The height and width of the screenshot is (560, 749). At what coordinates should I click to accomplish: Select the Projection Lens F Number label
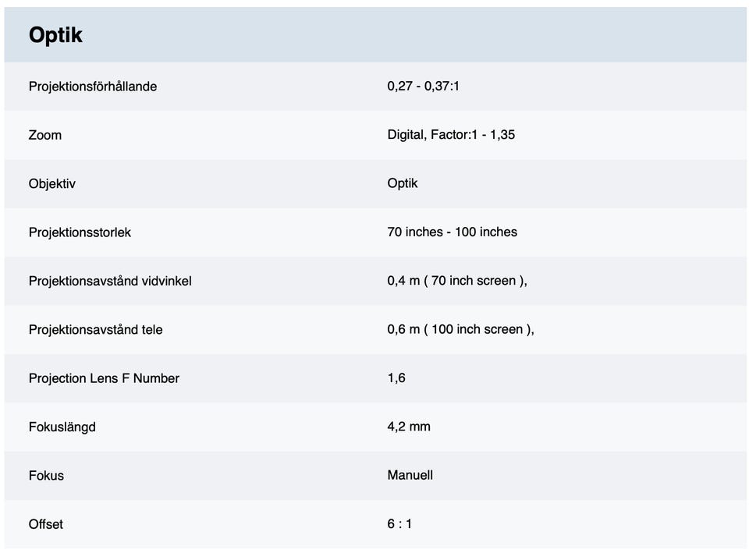tap(104, 378)
